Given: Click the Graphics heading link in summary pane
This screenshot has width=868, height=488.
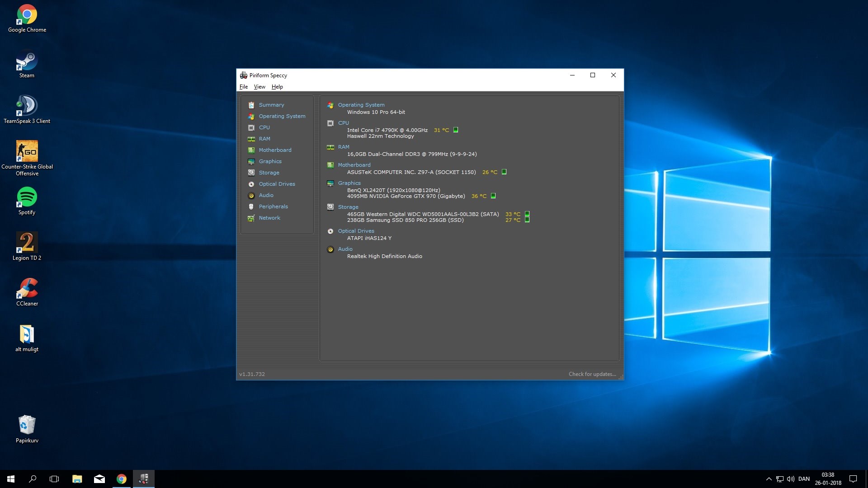Looking at the screenshot, I should [x=349, y=183].
